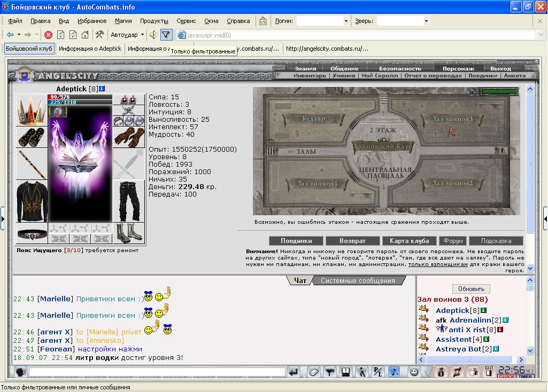This screenshot has width=548, height=392.
Task: Send chat message with the return arrow icon
Action: tap(294, 372)
